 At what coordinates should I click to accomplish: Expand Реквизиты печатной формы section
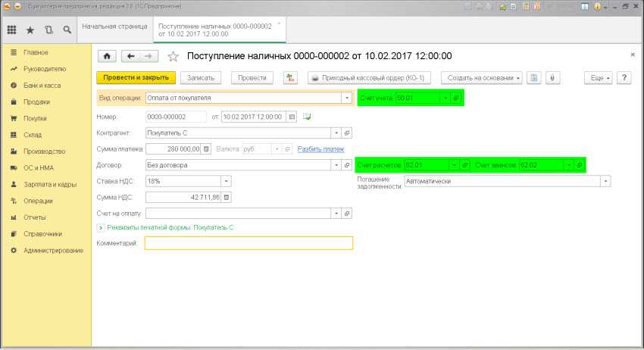tap(101, 227)
